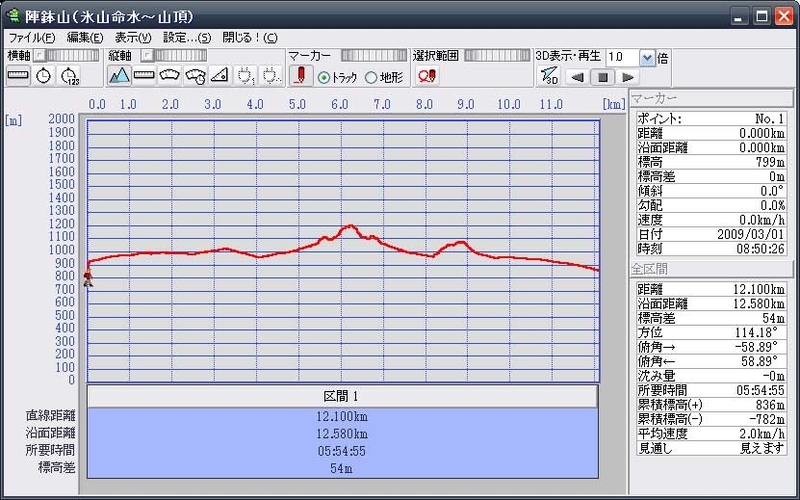Select the elevation mountain profile icon
The height and width of the screenshot is (500, 800).
click(119, 76)
